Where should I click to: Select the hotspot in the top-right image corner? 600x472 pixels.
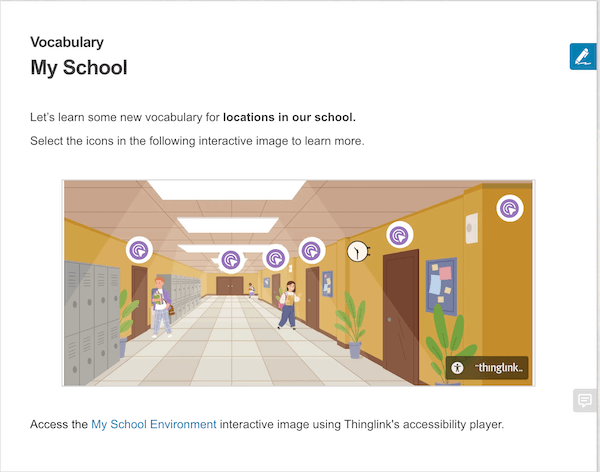[510, 207]
